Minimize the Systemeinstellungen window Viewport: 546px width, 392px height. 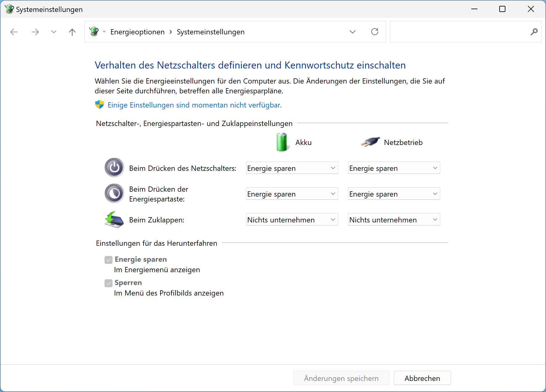[x=474, y=9]
